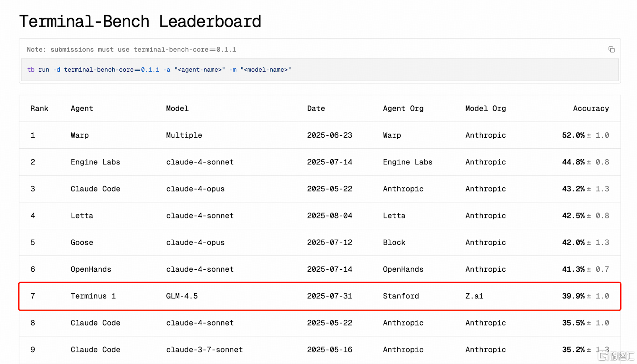The image size is (637, 364).
Task: Click Letta in the Agent column
Action: [82, 216]
